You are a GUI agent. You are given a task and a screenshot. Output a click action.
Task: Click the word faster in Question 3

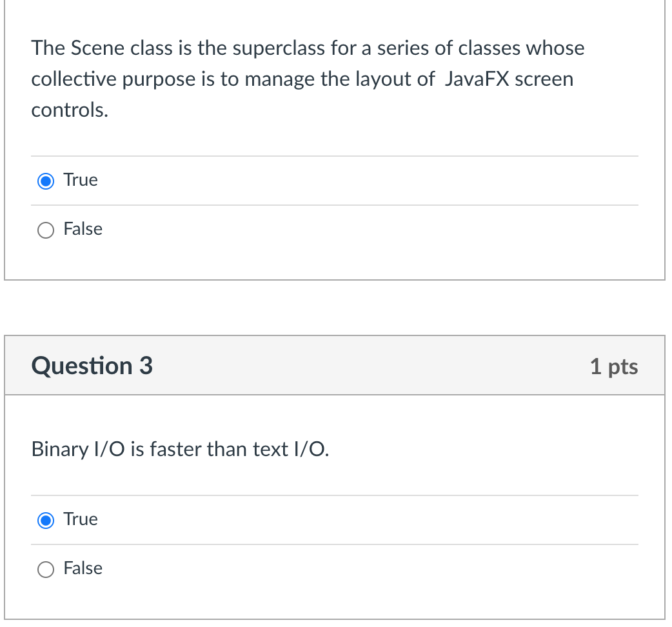[175, 450]
